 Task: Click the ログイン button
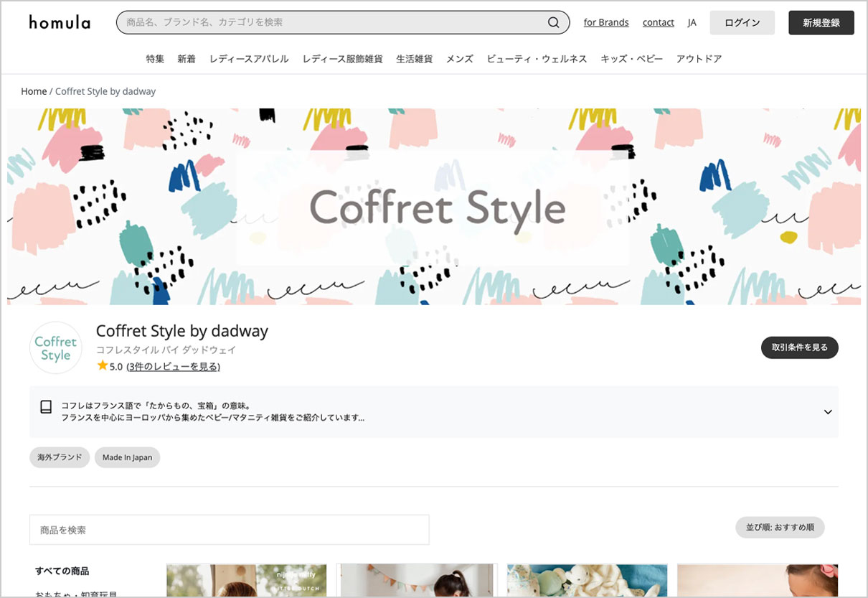pyautogui.click(x=742, y=23)
